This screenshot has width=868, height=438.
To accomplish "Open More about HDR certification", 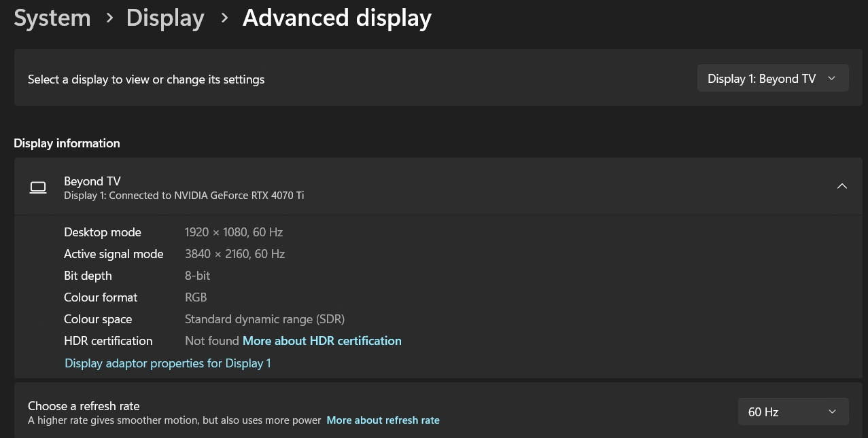I will pyautogui.click(x=322, y=340).
